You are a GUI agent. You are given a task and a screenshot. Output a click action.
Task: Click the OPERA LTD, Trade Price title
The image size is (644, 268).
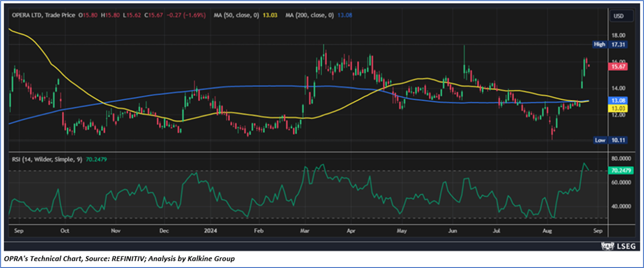tap(43, 15)
